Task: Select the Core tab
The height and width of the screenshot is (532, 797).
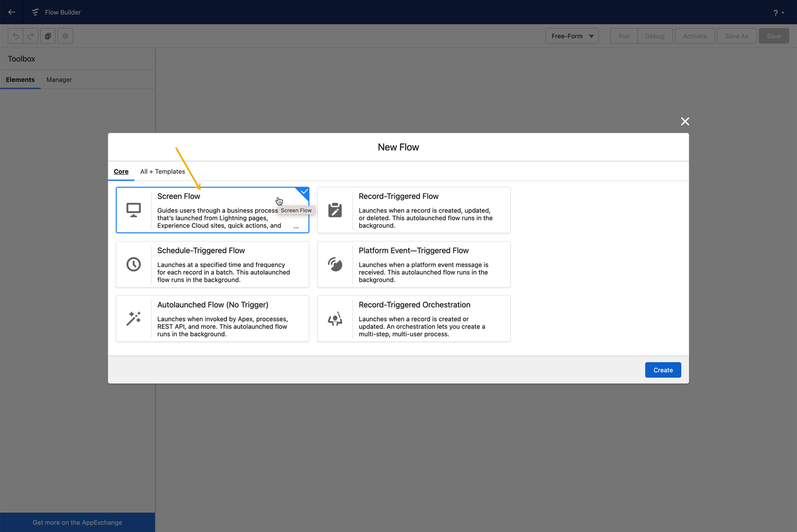Action: pyautogui.click(x=121, y=171)
